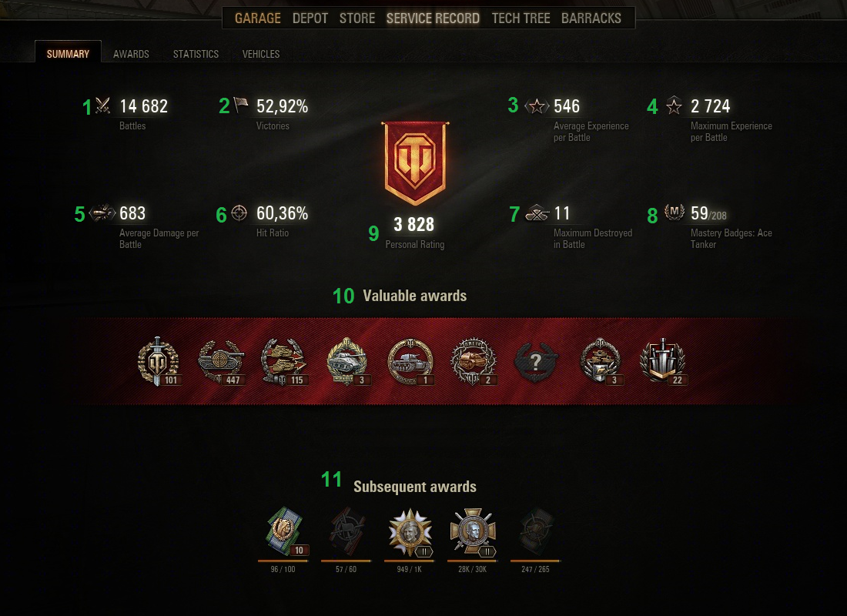Switch to the Statistics tab
This screenshot has height=616, width=847.
196,54
